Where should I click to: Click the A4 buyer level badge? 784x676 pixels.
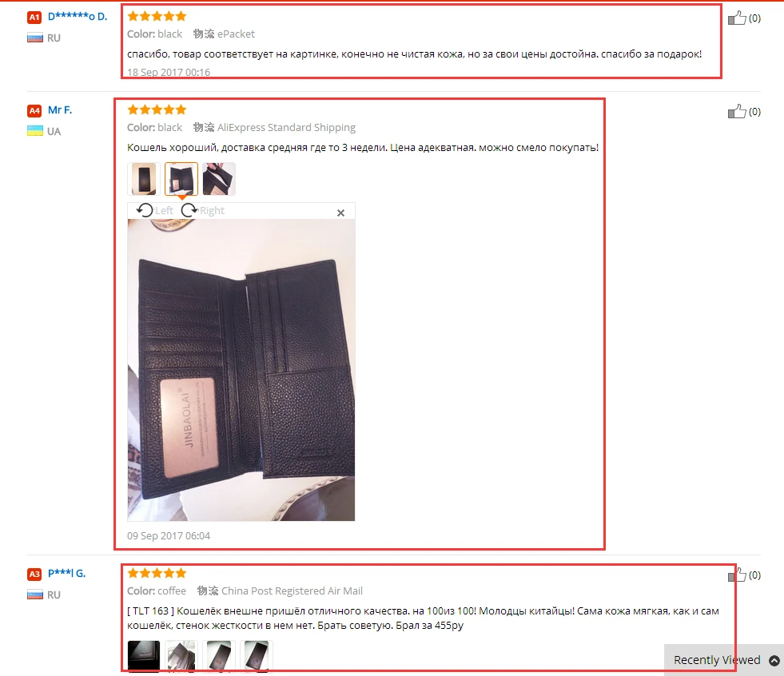click(x=34, y=110)
